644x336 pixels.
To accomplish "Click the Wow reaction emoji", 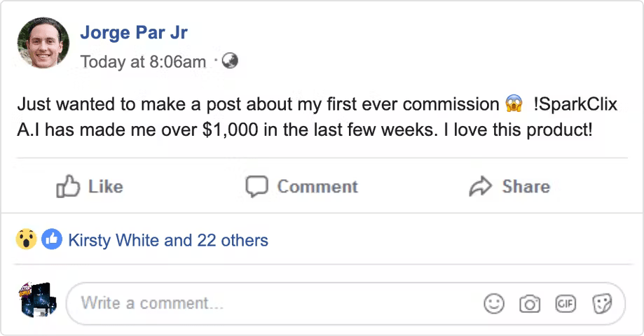I will click(27, 240).
